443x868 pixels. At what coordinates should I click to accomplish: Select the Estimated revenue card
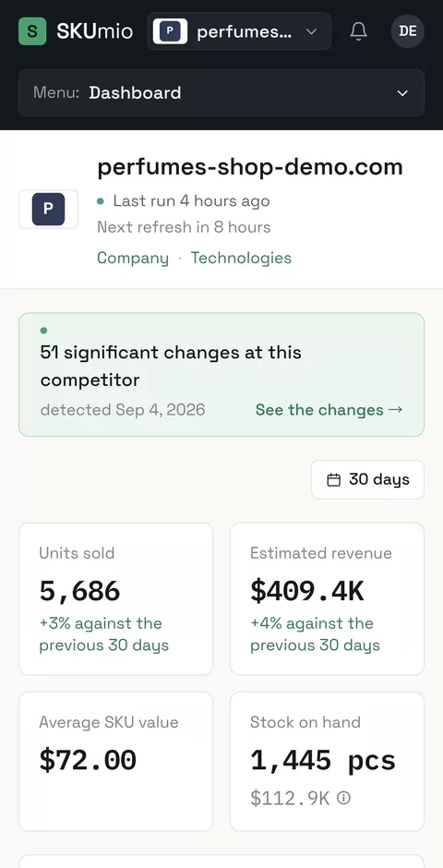point(327,599)
